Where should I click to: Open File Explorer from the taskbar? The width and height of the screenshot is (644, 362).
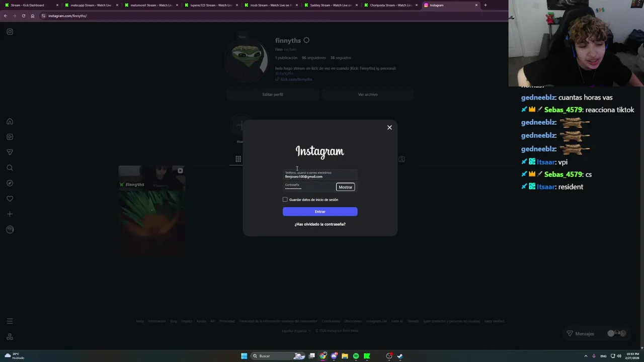pyautogui.click(x=345, y=356)
